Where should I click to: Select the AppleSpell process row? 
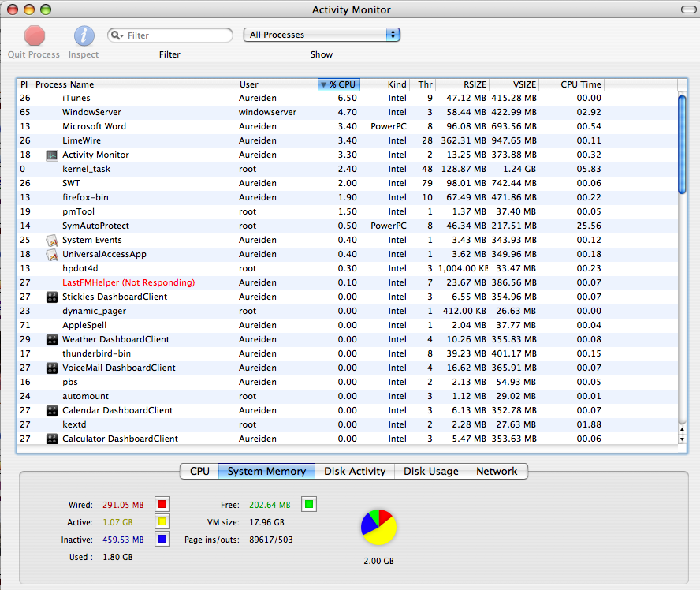(348, 325)
